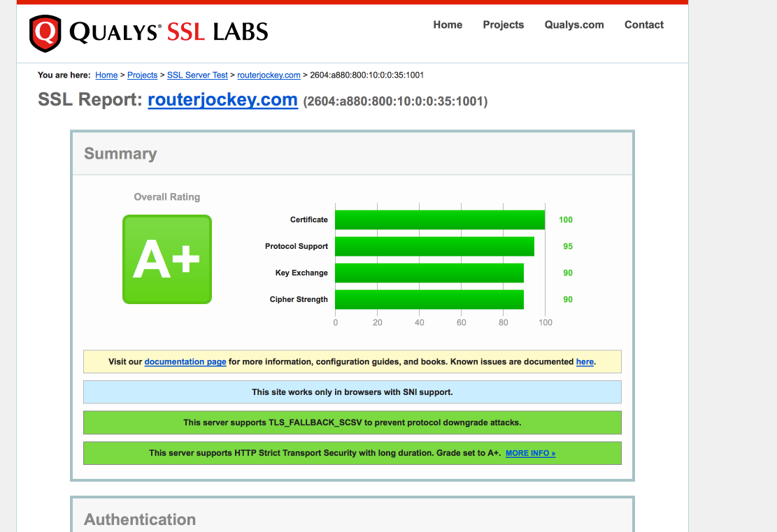Image resolution: width=777 pixels, height=532 pixels.
Task: Click the Cipher Strength score bar
Action: coord(429,299)
